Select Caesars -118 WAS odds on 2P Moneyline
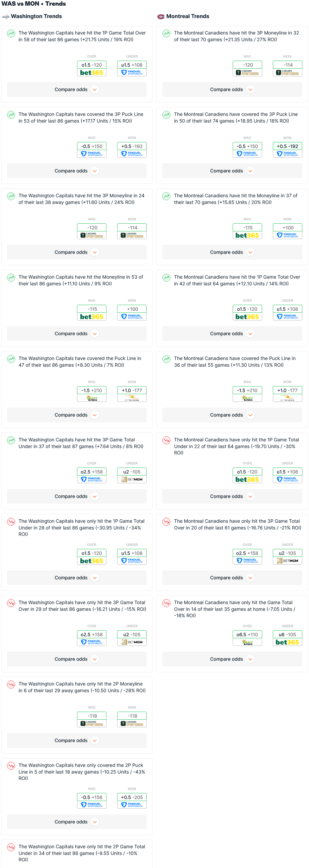 92,719
